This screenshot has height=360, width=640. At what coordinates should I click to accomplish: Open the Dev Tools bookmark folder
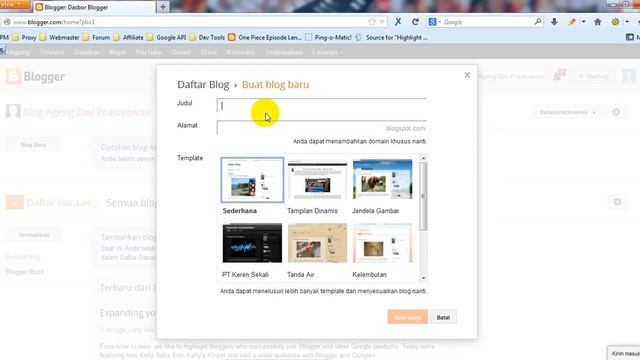click(x=207, y=37)
